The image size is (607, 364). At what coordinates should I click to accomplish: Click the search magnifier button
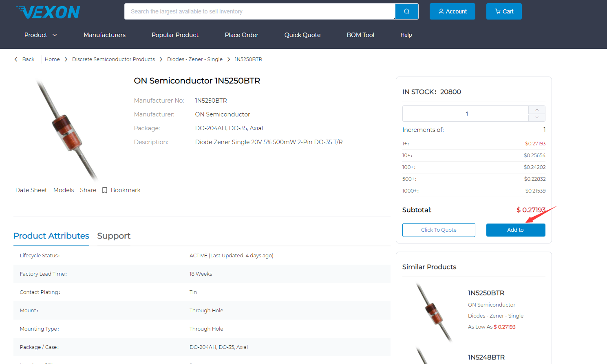click(406, 11)
